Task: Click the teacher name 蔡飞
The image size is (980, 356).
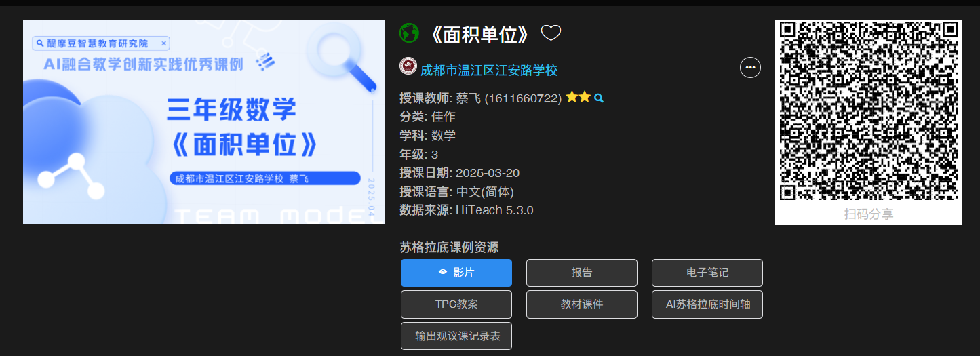Action: point(469,98)
